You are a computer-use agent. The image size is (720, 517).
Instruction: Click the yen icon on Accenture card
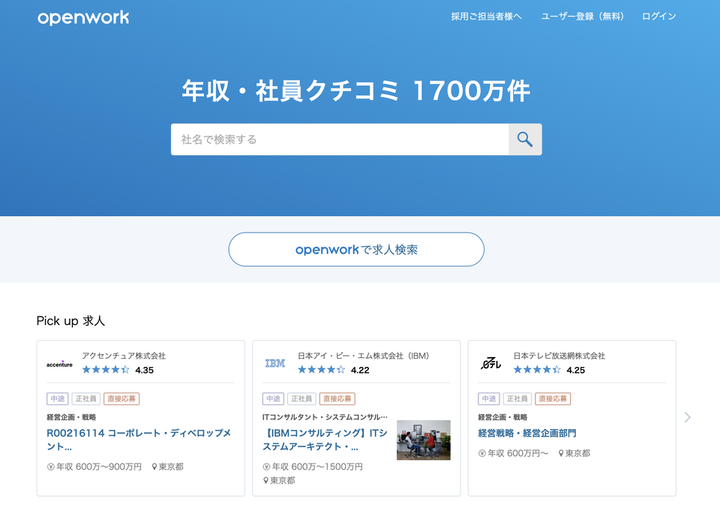pyautogui.click(x=51, y=467)
